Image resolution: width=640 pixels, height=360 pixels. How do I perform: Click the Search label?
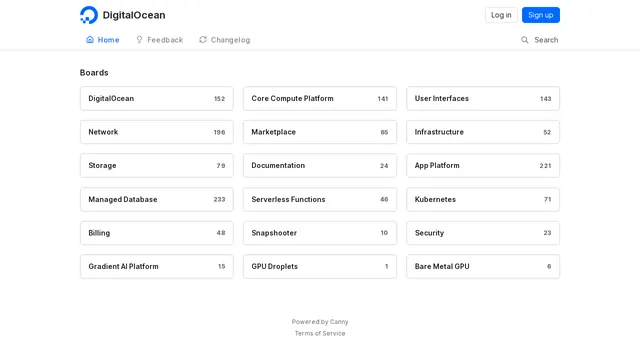click(x=546, y=40)
